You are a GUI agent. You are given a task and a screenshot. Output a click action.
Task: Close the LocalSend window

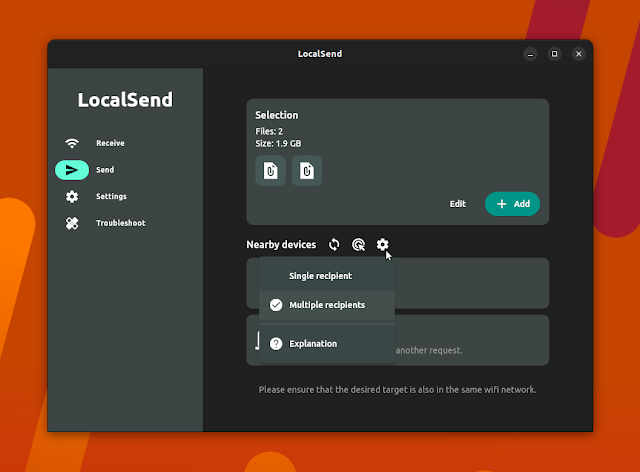click(x=578, y=54)
